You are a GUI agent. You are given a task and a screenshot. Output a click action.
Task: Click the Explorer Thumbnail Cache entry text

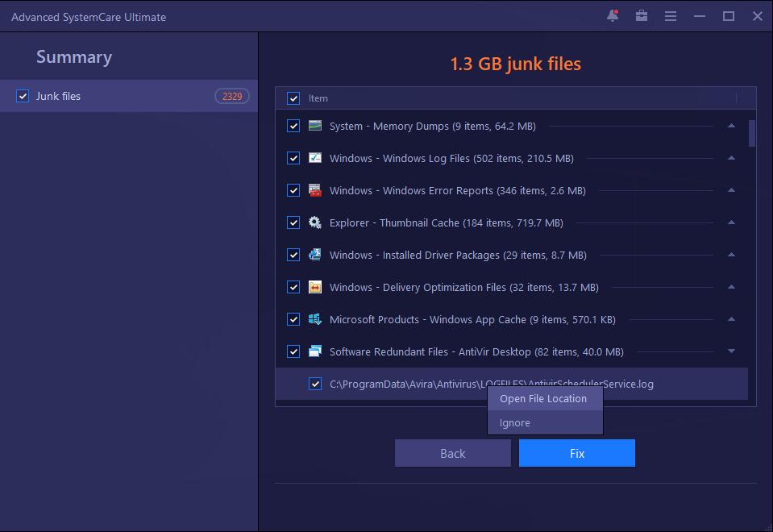pyautogui.click(x=447, y=222)
